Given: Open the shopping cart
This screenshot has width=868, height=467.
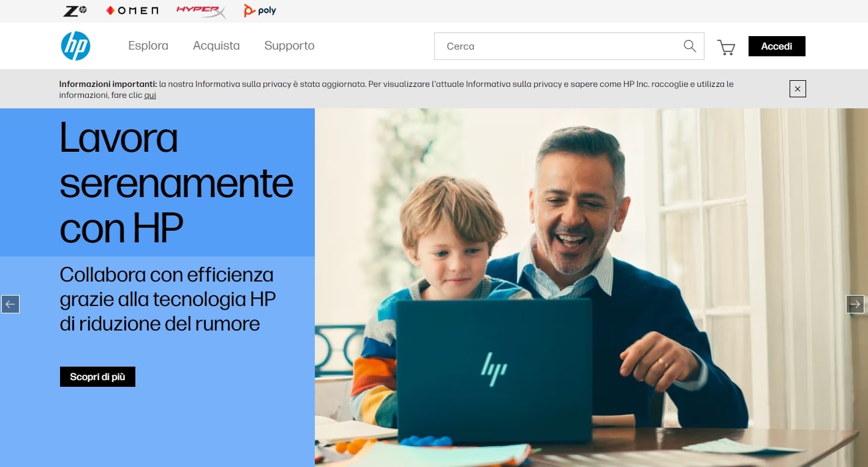Looking at the screenshot, I should [726, 47].
